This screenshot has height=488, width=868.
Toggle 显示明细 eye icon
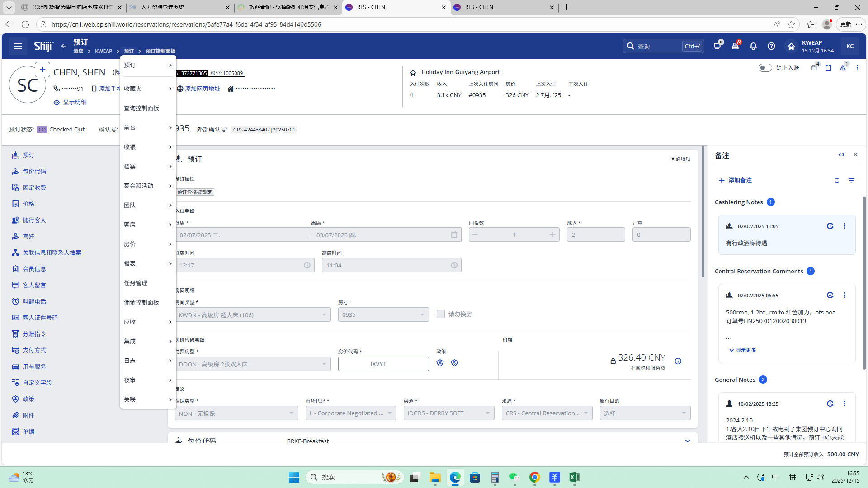(x=57, y=103)
